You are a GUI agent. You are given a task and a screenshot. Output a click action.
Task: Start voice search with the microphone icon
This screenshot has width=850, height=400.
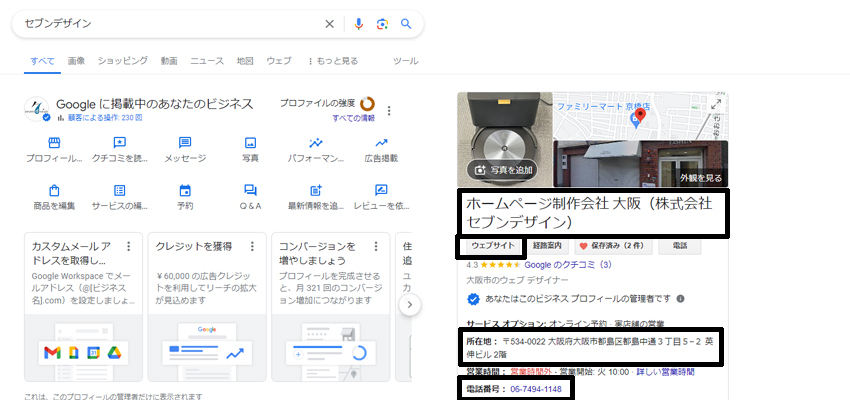pos(358,24)
